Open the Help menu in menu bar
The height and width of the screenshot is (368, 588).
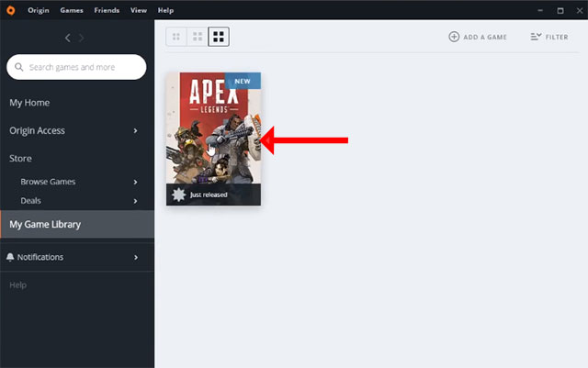pos(165,10)
